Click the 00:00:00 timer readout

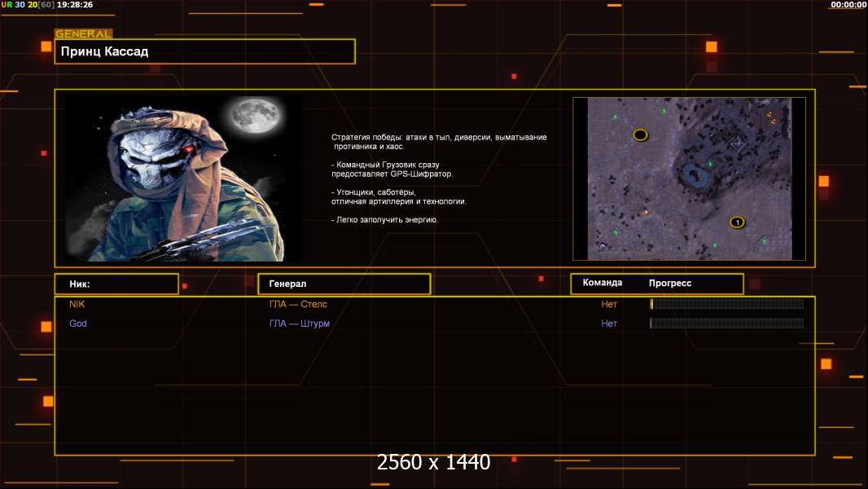tap(848, 4)
